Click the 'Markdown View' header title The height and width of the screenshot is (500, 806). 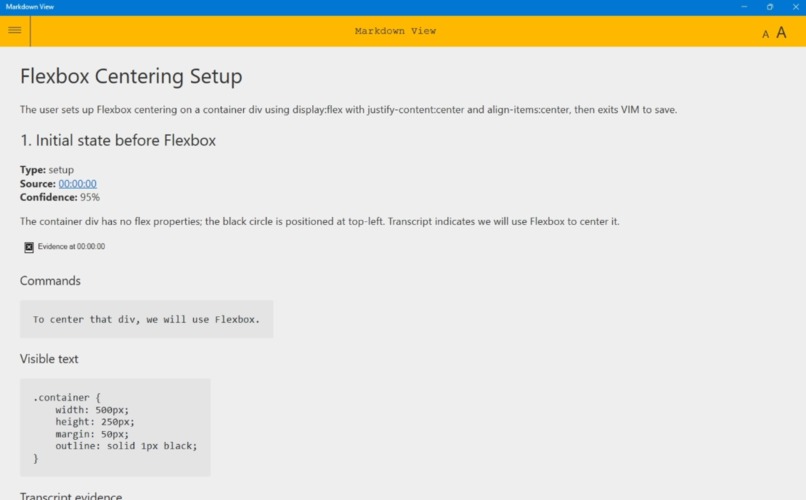(395, 31)
